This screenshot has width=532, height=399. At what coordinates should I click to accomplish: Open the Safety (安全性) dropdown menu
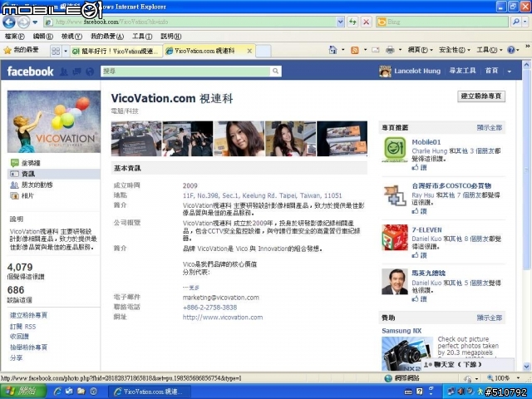tap(455, 50)
